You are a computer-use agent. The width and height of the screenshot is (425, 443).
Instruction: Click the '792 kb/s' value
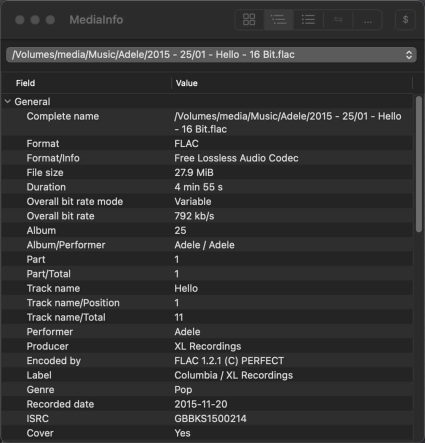[194, 216]
